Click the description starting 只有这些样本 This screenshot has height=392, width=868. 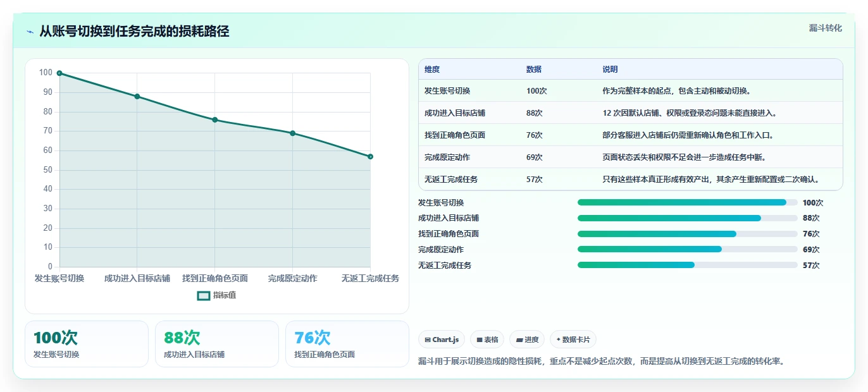tap(712, 180)
